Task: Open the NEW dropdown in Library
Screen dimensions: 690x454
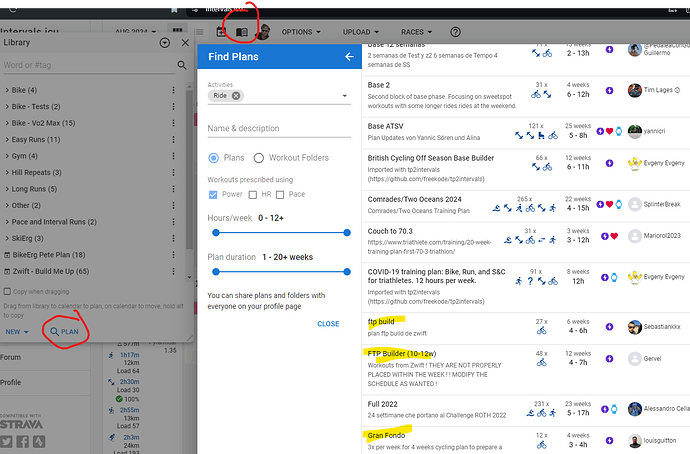Action: [x=17, y=332]
